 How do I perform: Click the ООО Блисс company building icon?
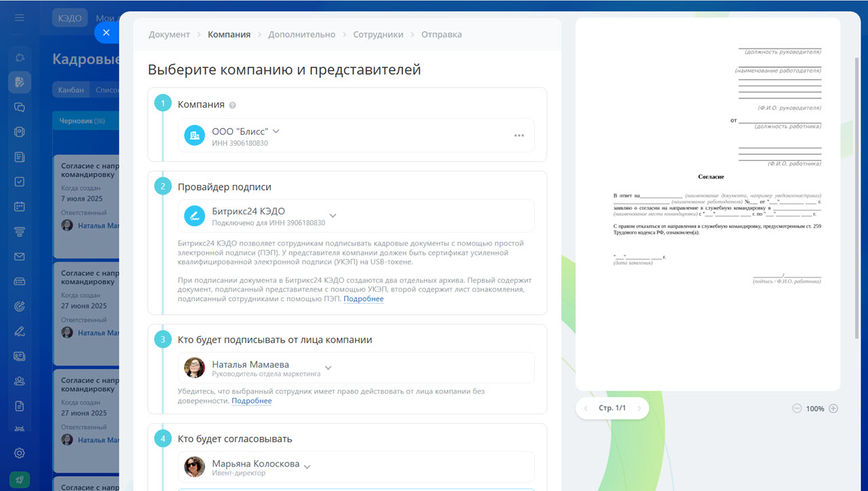point(195,136)
